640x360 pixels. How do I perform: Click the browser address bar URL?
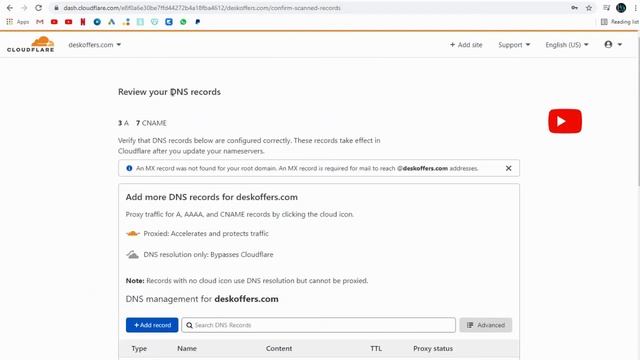click(202, 8)
